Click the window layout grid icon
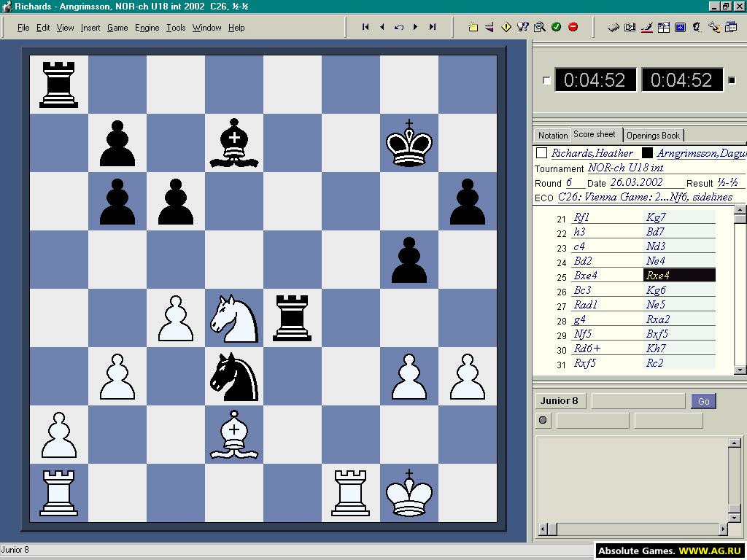Screen dimensions: 747x560 (x=663, y=27)
